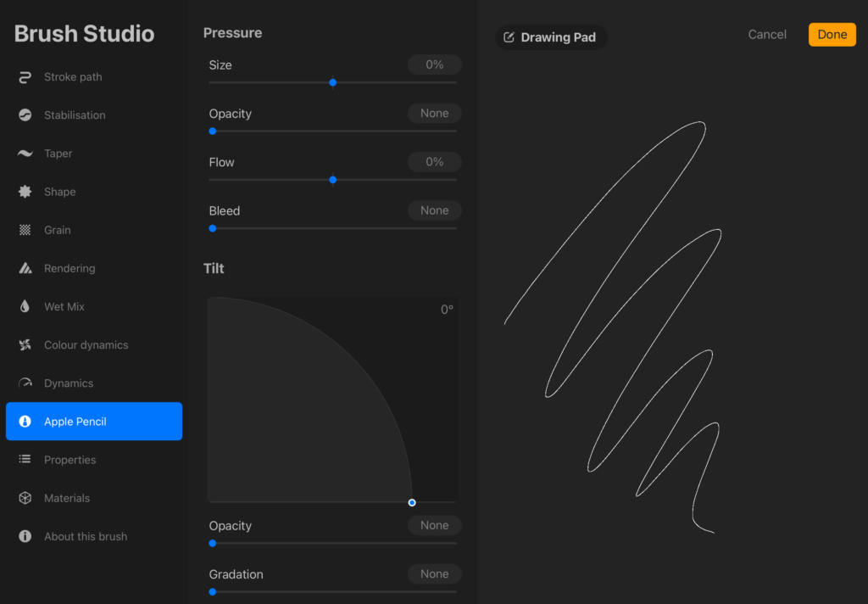Open the Taper settings

(x=94, y=154)
